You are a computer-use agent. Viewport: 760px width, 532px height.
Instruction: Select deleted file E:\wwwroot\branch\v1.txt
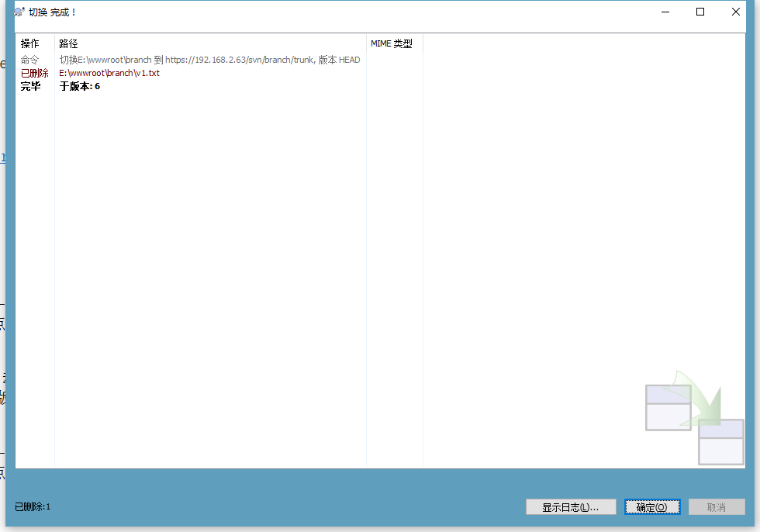[x=109, y=73]
